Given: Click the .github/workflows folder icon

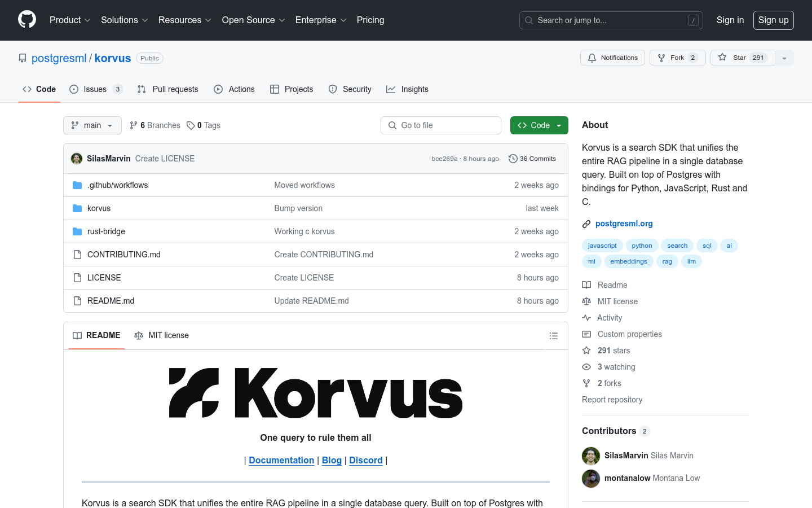Looking at the screenshot, I should click(77, 185).
